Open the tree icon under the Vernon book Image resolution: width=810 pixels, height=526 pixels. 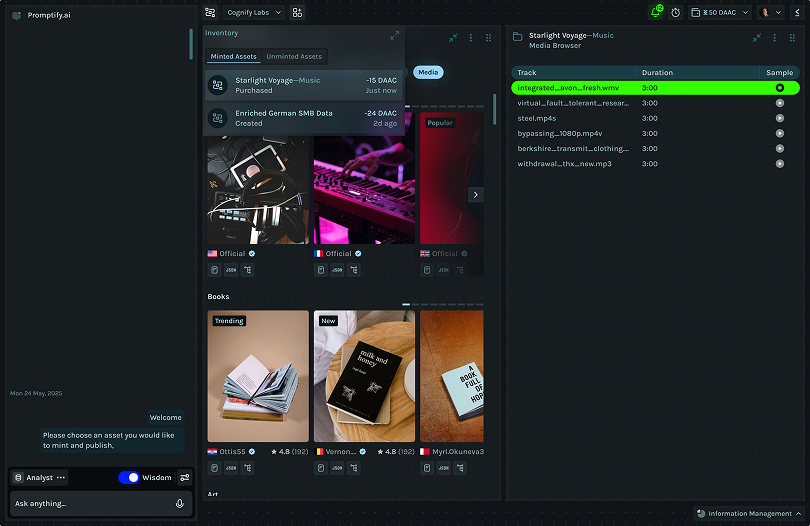click(354, 468)
